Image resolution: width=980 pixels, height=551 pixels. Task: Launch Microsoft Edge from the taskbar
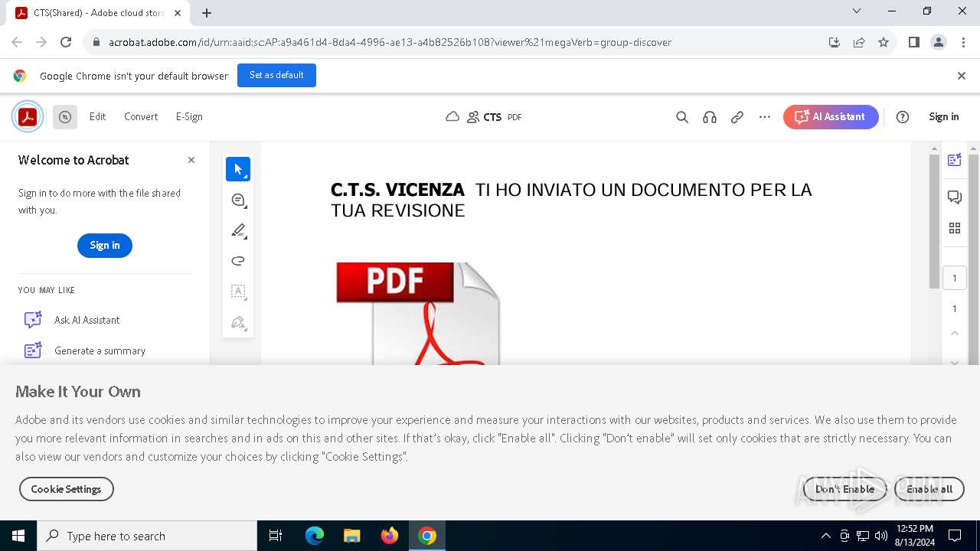[315, 536]
